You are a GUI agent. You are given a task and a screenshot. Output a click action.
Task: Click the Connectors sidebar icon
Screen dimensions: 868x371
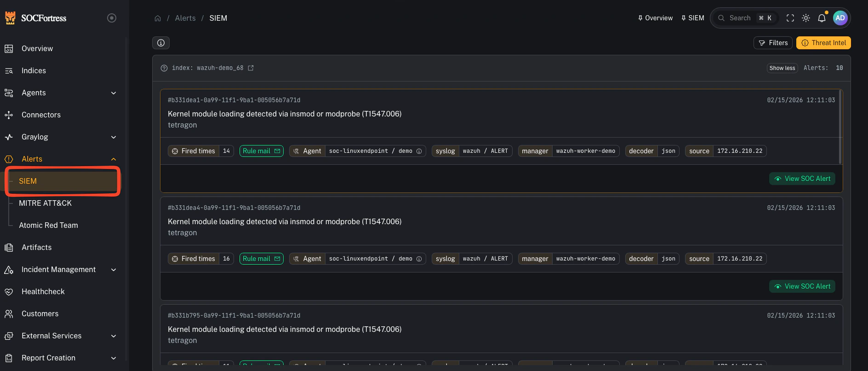pos(9,115)
